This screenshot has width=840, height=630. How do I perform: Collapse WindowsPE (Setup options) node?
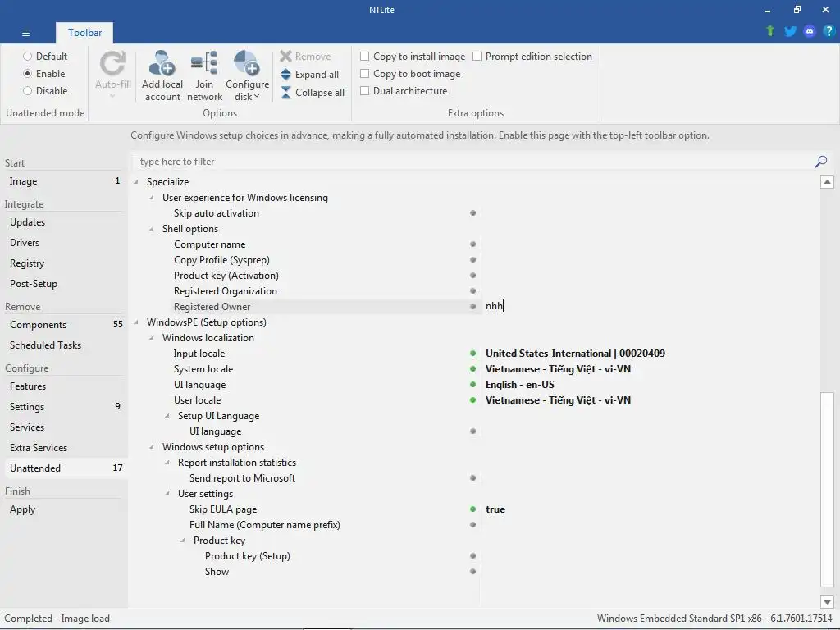(x=136, y=322)
